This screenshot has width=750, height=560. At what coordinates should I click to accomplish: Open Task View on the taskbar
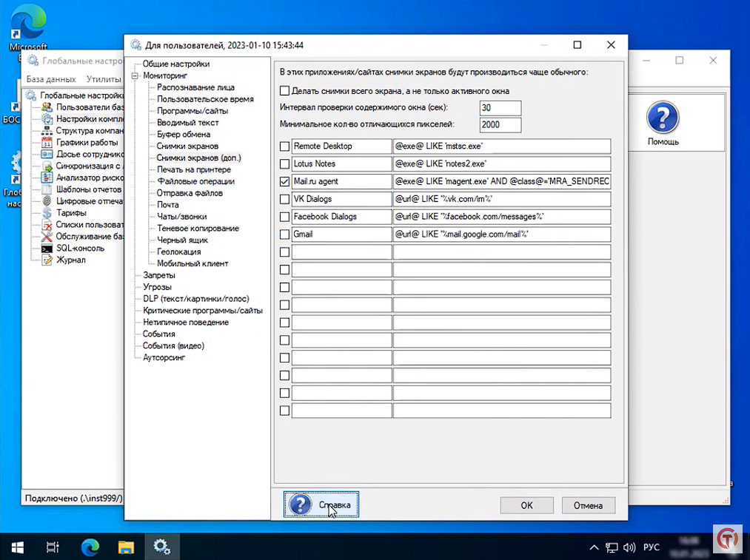[x=53, y=547]
